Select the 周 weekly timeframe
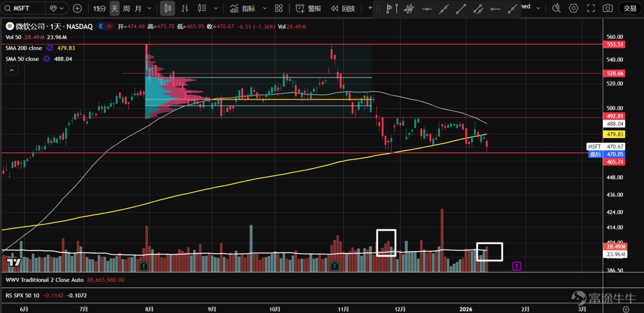 pyautogui.click(x=126, y=8)
